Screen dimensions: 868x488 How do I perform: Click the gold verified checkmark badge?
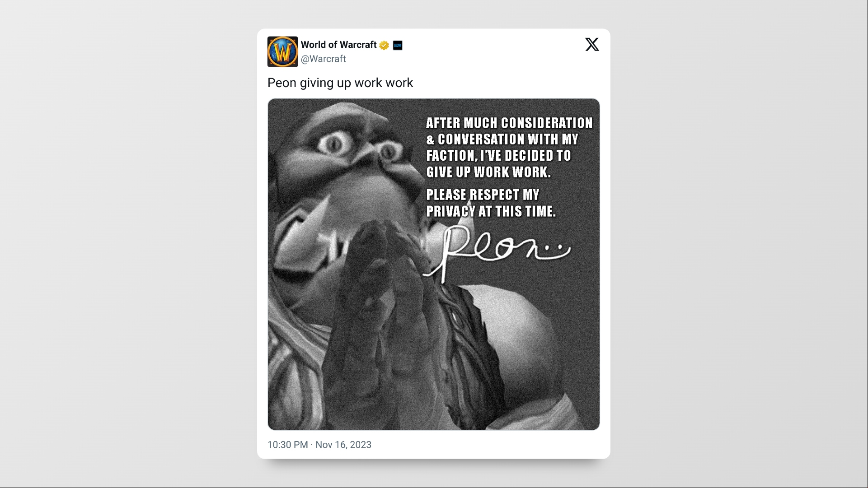tap(384, 45)
